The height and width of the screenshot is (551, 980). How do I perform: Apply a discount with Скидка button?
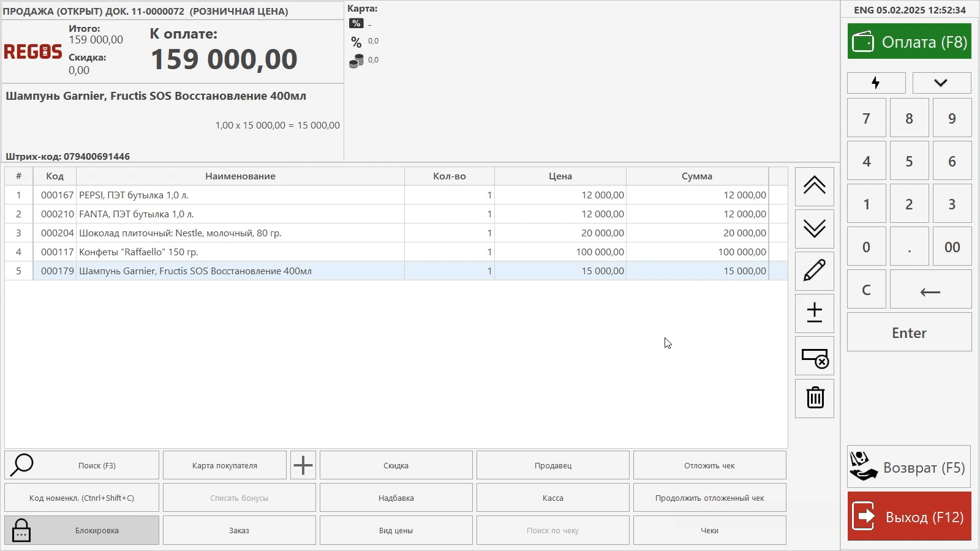pos(396,465)
